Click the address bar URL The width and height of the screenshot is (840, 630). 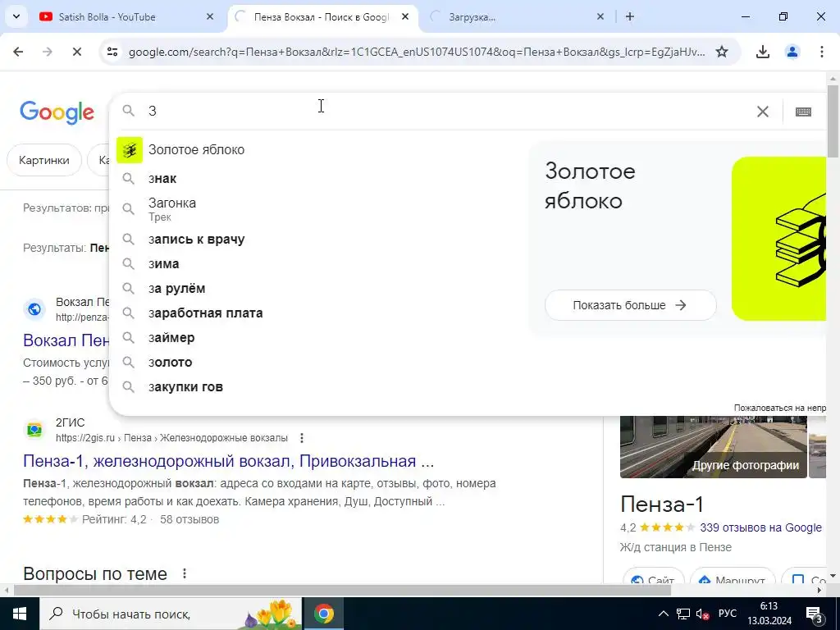[x=417, y=52]
